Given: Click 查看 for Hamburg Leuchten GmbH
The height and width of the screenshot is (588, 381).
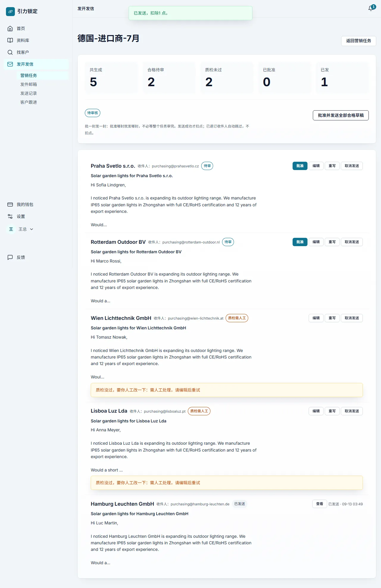Looking at the screenshot, I should pos(320,504).
